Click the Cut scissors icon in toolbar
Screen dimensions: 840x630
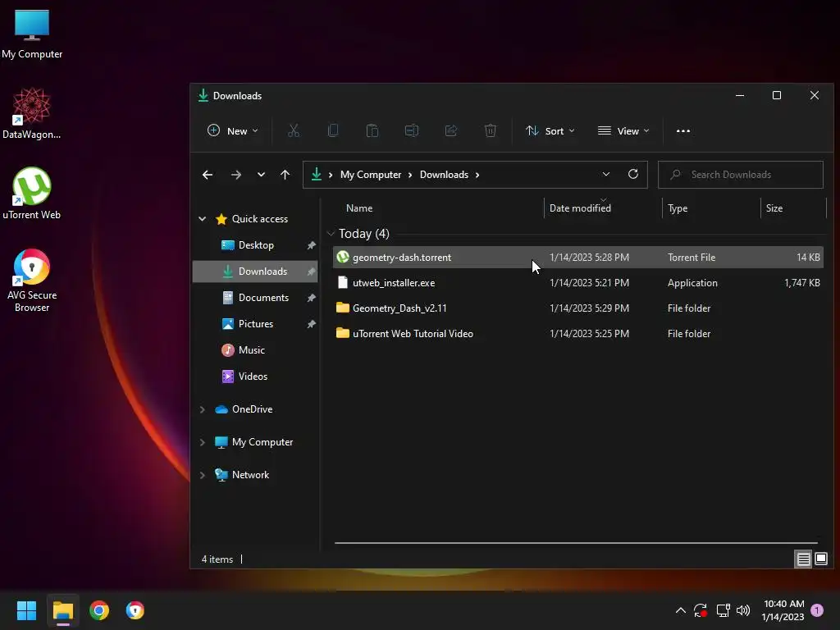tap(293, 130)
